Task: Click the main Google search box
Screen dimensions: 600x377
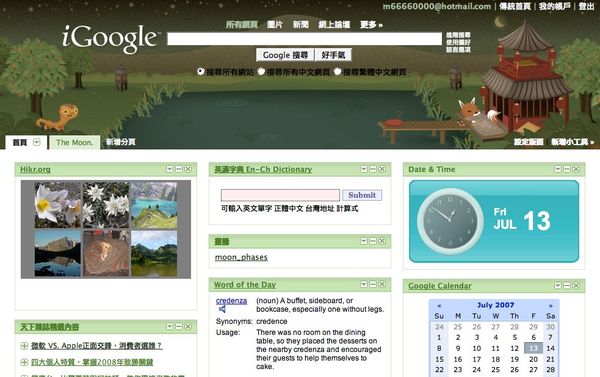Action: (x=305, y=39)
